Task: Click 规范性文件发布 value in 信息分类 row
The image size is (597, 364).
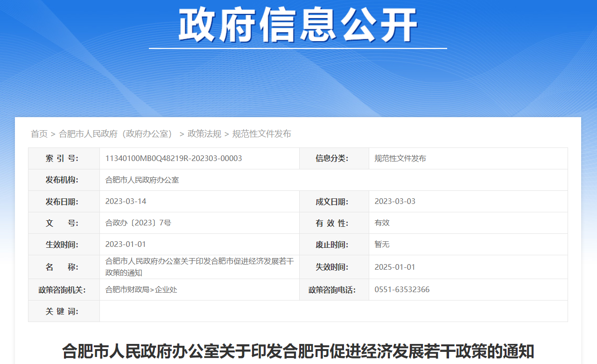Action: pos(400,159)
